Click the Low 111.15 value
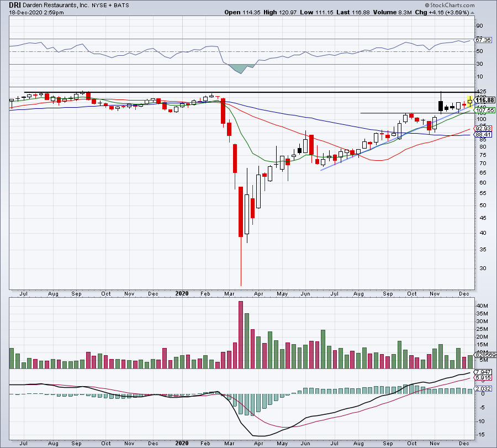The height and width of the screenshot is (448, 497). click(x=316, y=12)
